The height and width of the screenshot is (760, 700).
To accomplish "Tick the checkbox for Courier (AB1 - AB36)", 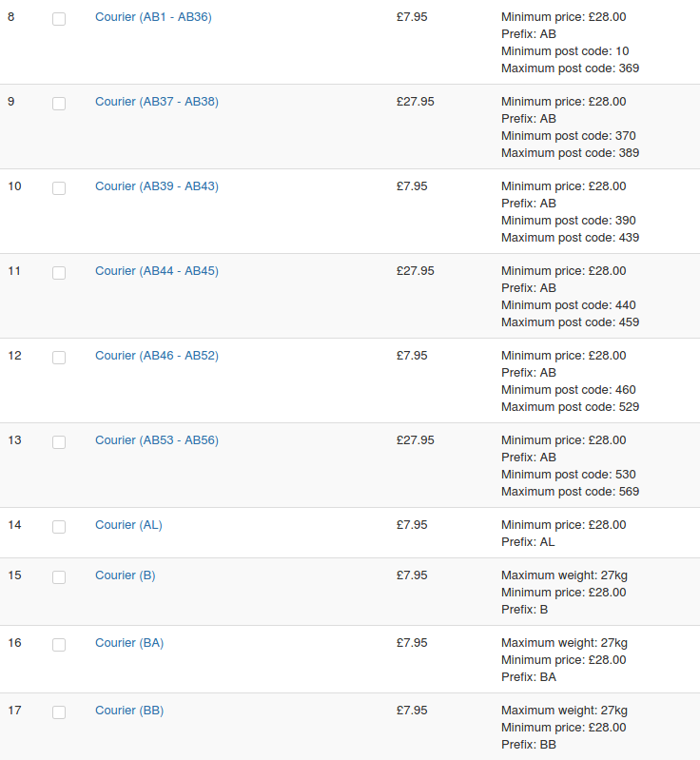I will coord(59,19).
